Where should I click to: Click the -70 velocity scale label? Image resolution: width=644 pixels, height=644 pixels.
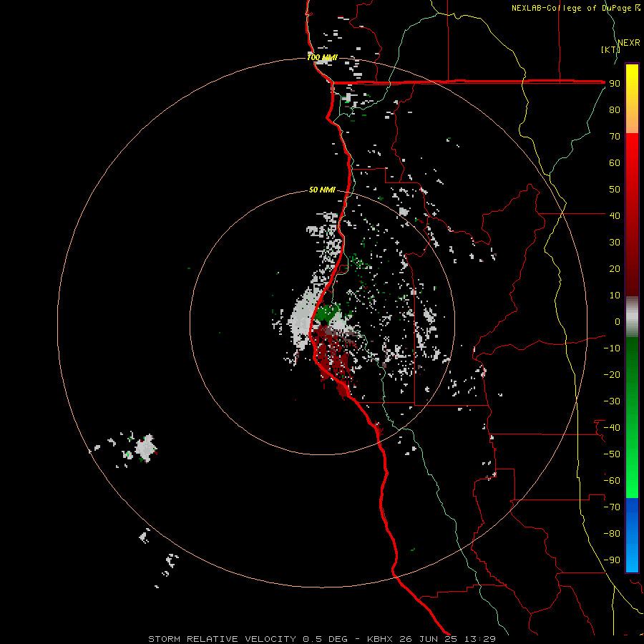pyautogui.click(x=612, y=507)
